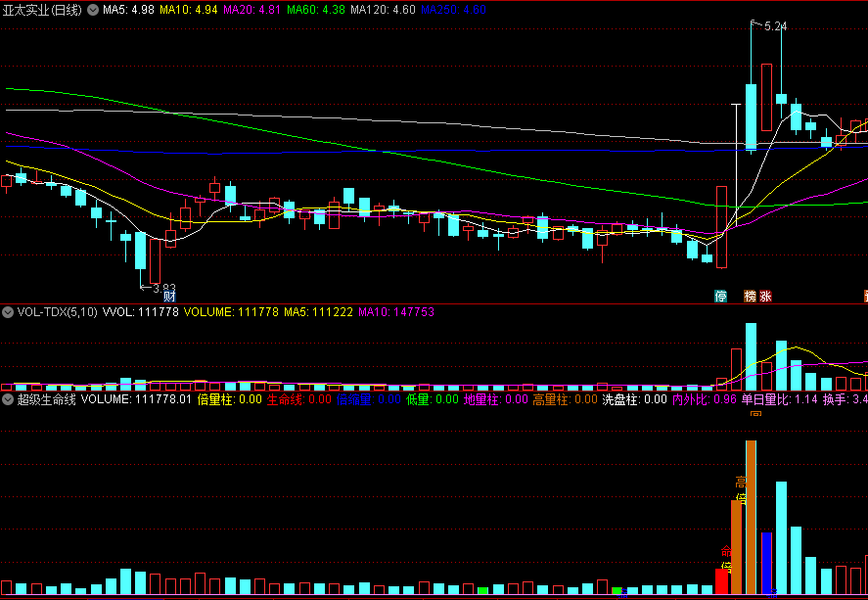868x600 pixels.
Task: Click the 单日量比: 1.14 label
Action: [x=779, y=399]
